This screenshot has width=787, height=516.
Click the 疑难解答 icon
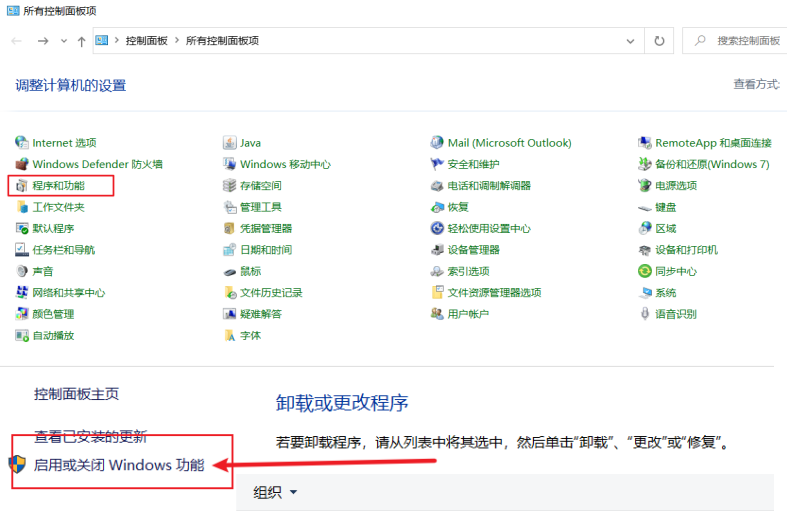[229, 314]
